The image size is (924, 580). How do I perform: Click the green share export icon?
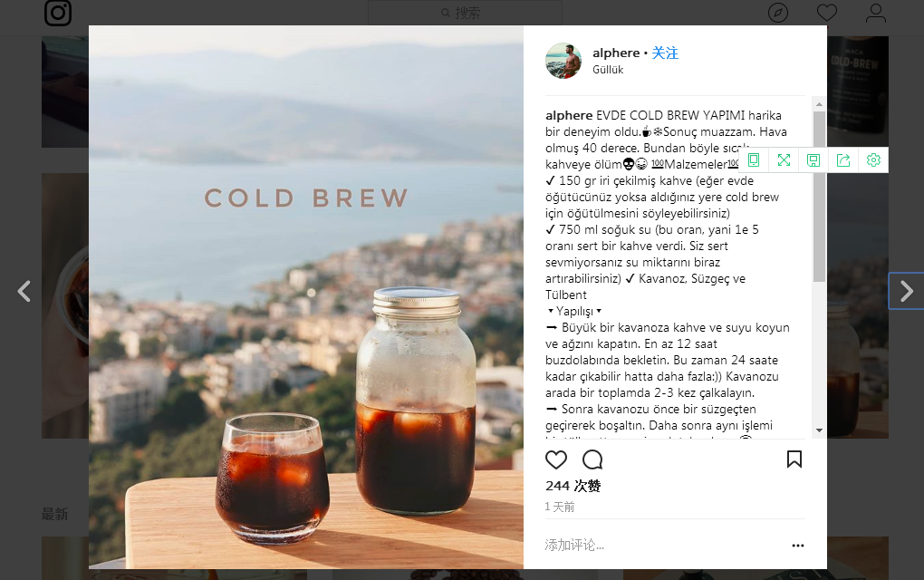click(843, 159)
